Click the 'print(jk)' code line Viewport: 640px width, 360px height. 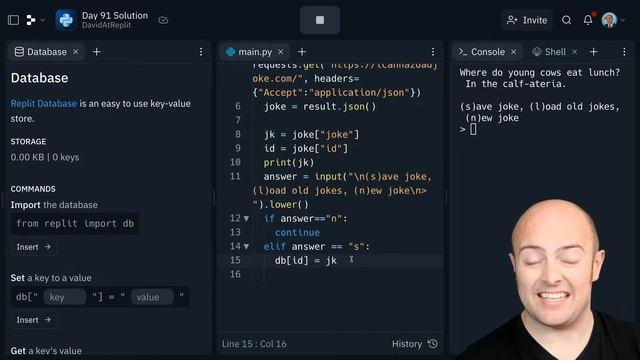click(x=289, y=162)
